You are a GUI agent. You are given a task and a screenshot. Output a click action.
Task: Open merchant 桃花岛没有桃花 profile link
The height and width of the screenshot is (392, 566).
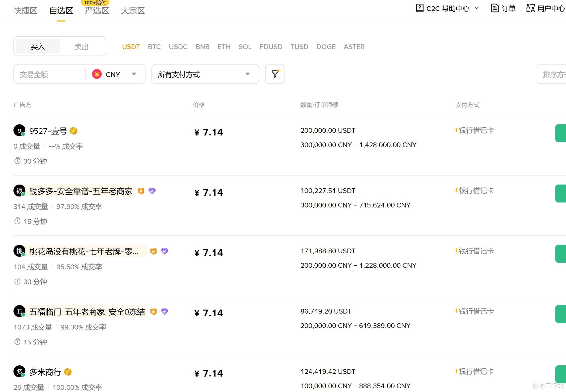84,252
